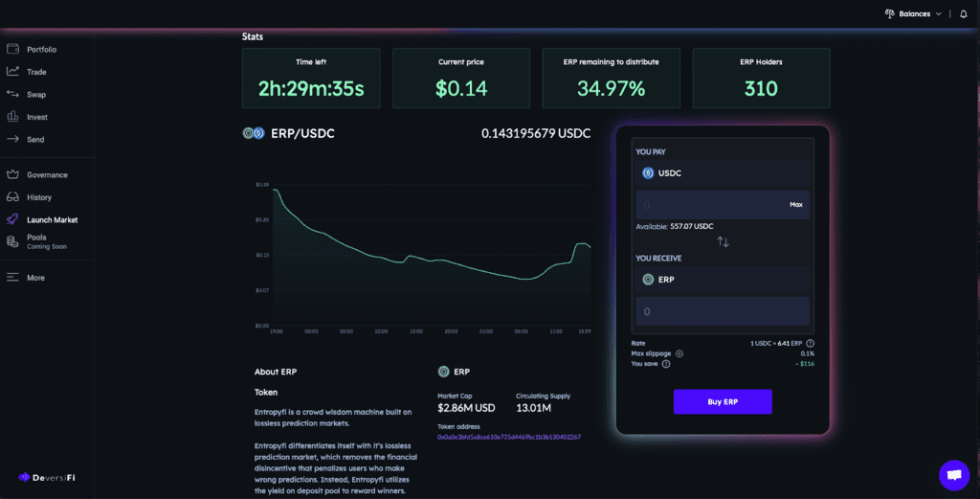Image resolution: width=980 pixels, height=499 pixels.
Task: Open notifications bell icon
Action: coord(963,13)
